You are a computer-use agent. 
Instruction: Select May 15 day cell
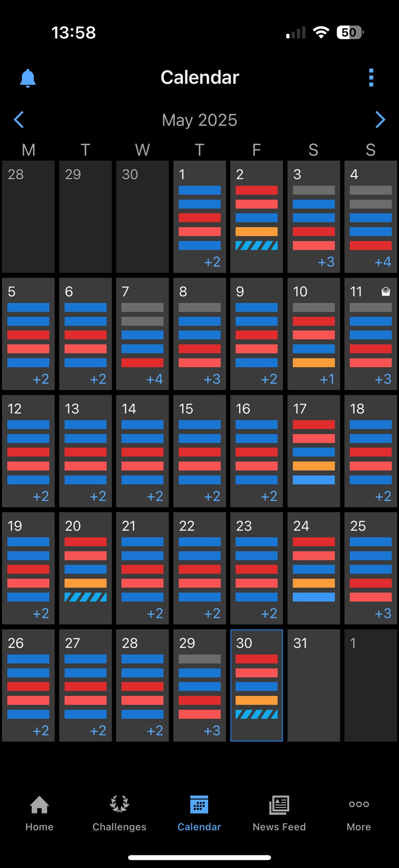(x=199, y=451)
